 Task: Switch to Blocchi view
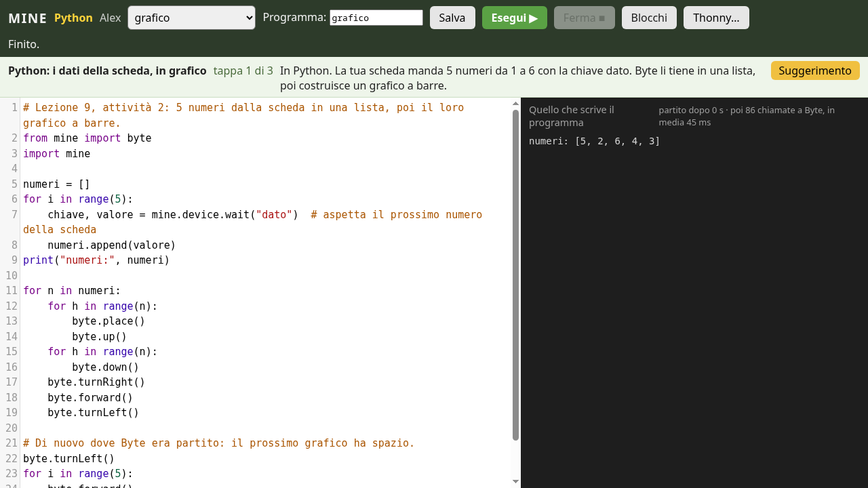649,18
